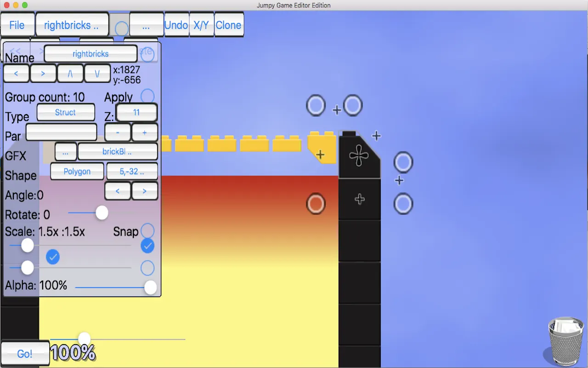
Task: Switch to X/Y mode in the toolbar
Action: pyautogui.click(x=202, y=25)
